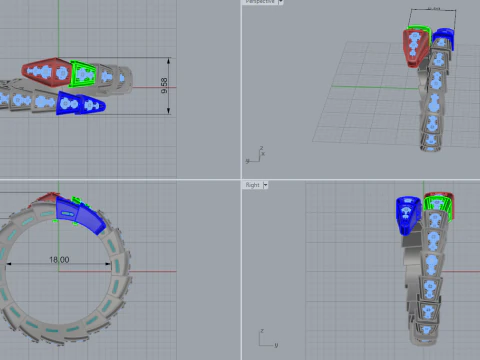Select the red snake head in Top view
The image size is (480, 360).
point(47,72)
